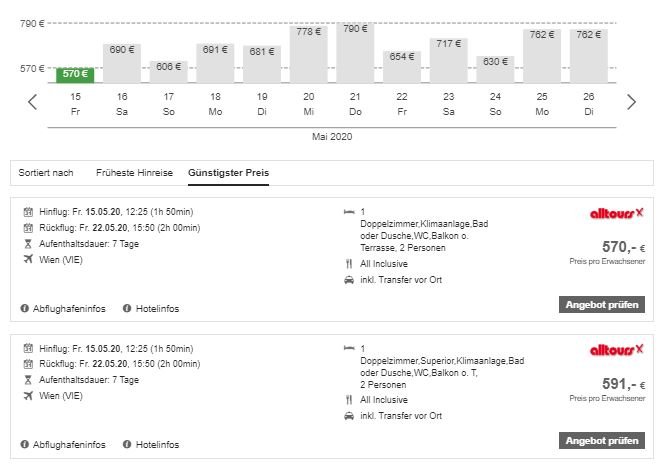Click alltours logo in the 591 € offer
663x465 pixels.
[616, 350]
